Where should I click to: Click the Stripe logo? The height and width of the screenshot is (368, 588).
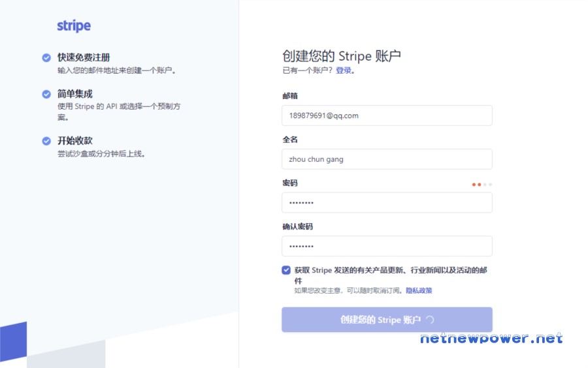tap(74, 26)
